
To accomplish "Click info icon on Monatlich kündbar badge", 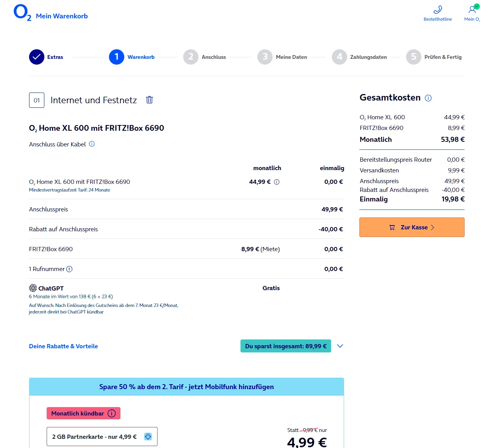I will pyautogui.click(x=112, y=413).
